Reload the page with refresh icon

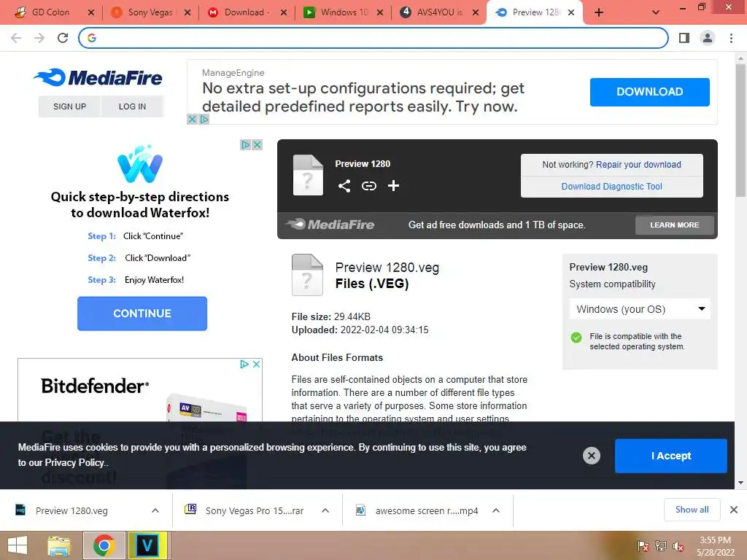63,38
